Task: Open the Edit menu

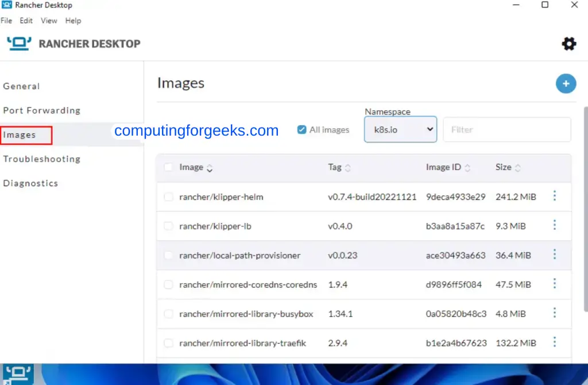Action: [26, 21]
